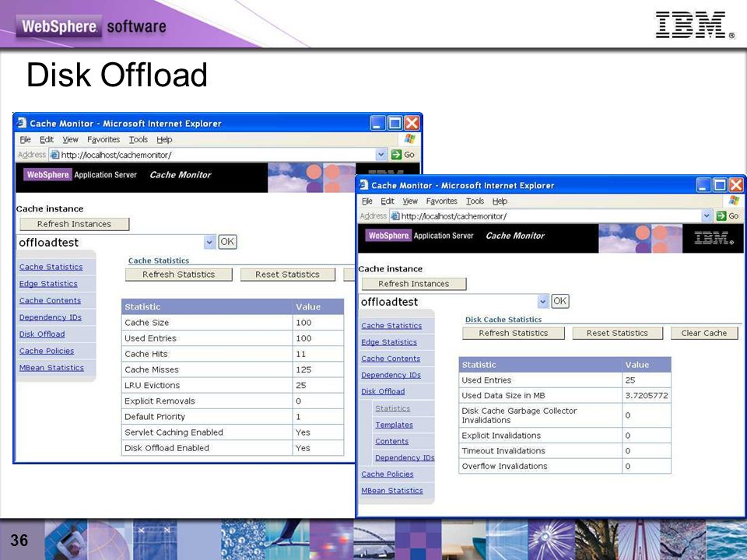Open Edge Statistics link in back window
The height and width of the screenshot is (560, 747).
click(48, 284)
